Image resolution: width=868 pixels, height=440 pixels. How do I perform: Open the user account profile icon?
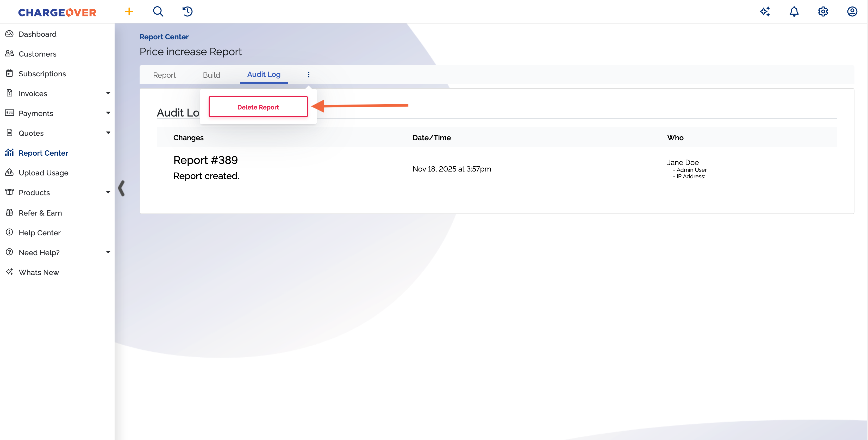pyautogui.click(x=852, y=12)
